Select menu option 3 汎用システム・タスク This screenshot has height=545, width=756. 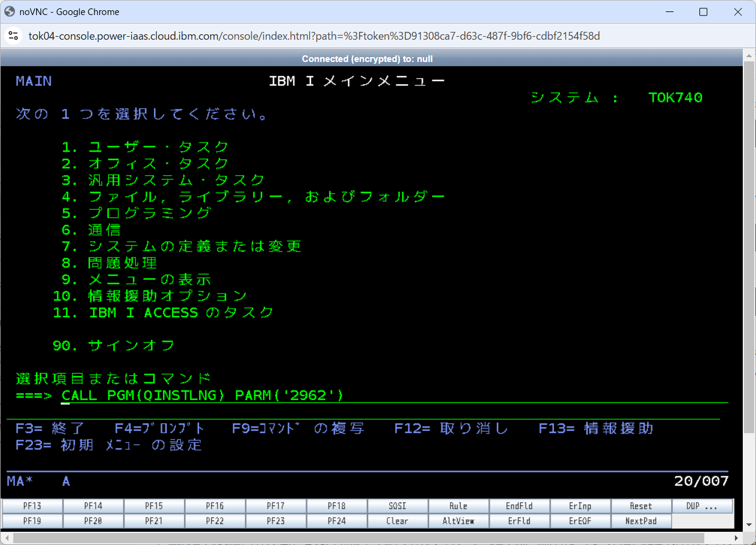tap(163, 180)
